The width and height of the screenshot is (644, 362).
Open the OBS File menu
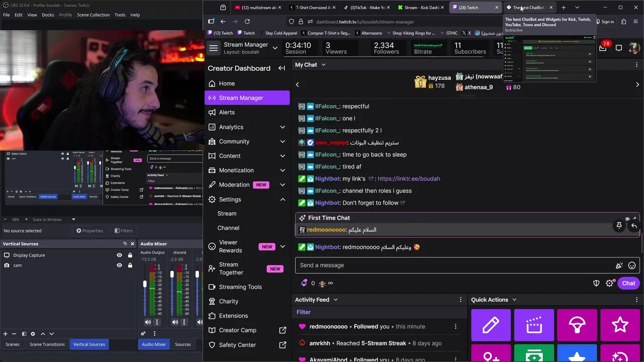6,15
